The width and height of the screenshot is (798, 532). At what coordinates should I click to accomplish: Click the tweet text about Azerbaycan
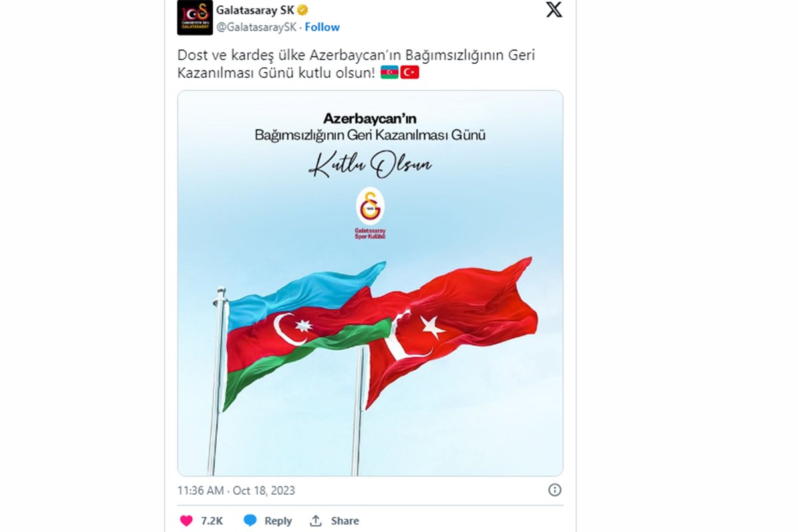point(356,64)
